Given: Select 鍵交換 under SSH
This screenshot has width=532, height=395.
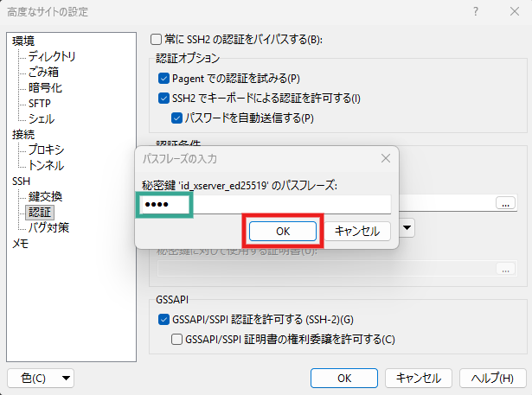Looking at the screenshot, I should (45, 196).
